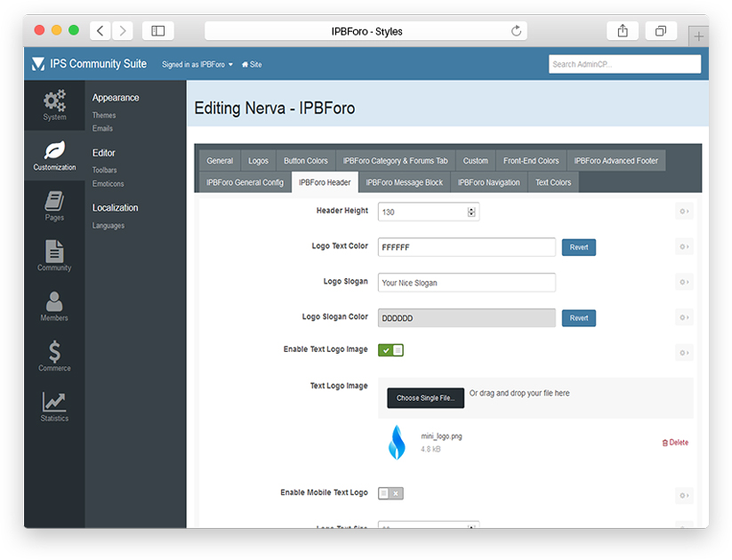Open Themes under Appearance
Image resolution: width=732 pixels, height=560 pixels.
pyautogui.click(x=104, y=116)
